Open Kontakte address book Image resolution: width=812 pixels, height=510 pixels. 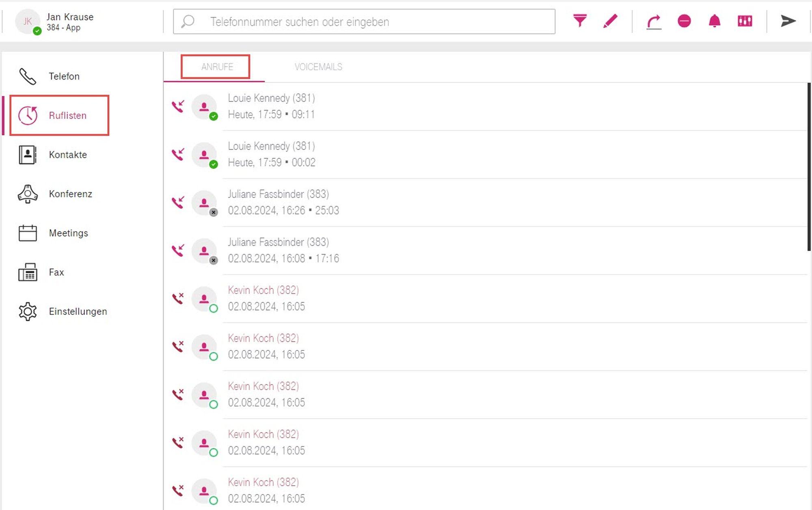pos(67,155)
